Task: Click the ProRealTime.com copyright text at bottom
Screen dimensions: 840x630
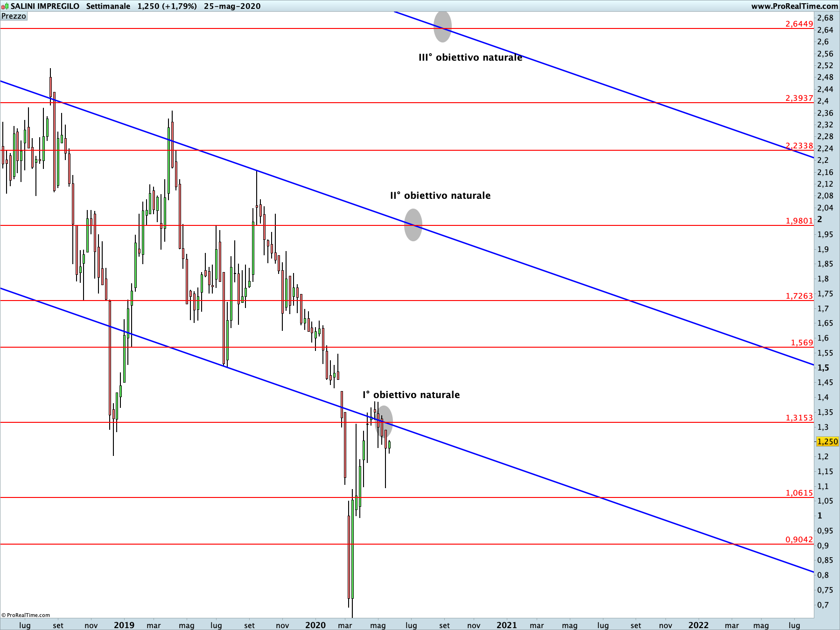Action: (x=26, y=615)
